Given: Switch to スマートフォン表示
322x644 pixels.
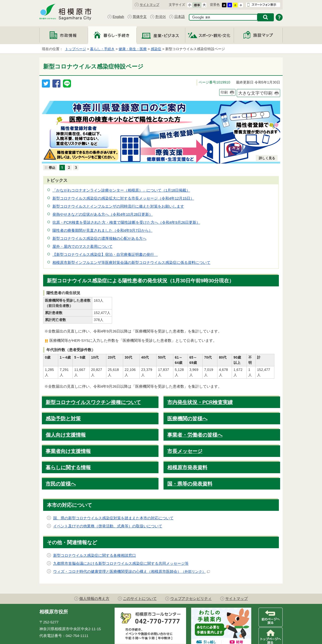Looking at the screenshot, I should [x=263, y=5].
